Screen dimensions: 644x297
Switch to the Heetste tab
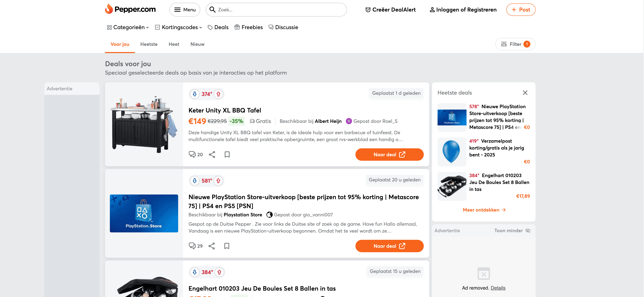click(149, 44)
